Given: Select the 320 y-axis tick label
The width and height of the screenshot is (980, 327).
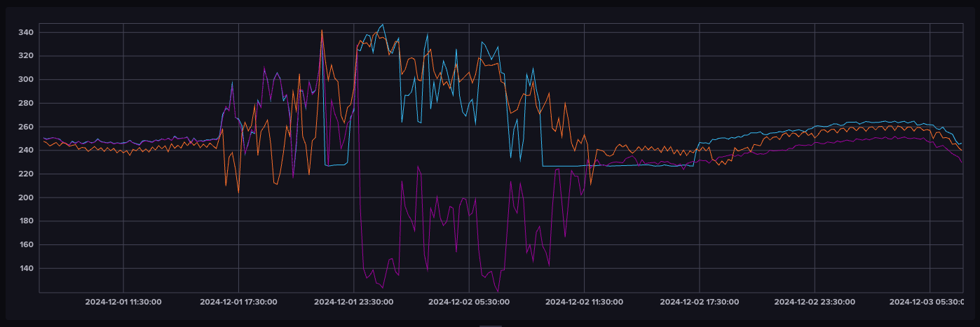Looking at the screenshot, I should (x=27, y=56).
